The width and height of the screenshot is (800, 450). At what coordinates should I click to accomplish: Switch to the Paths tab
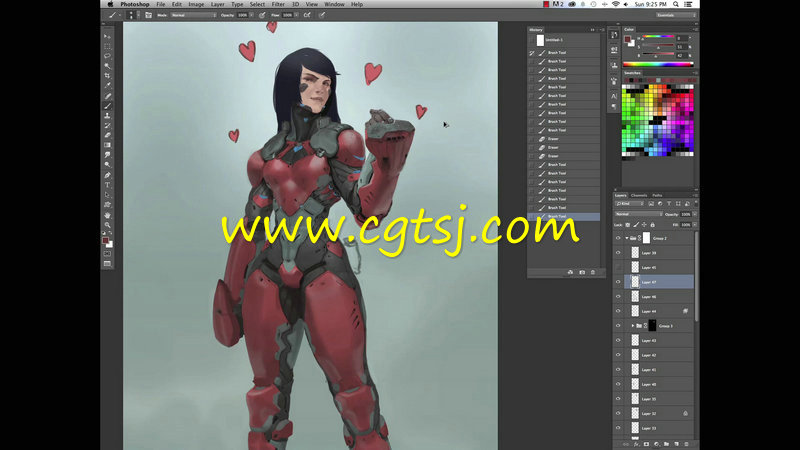(x=657, y=195)
